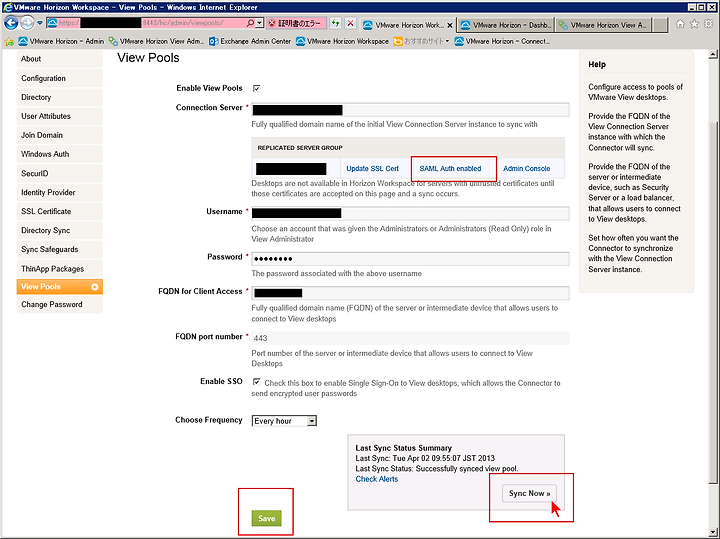The image size is (720, 539).
Task: Close the VMware Horizon Work... tab
Action: 450,26
